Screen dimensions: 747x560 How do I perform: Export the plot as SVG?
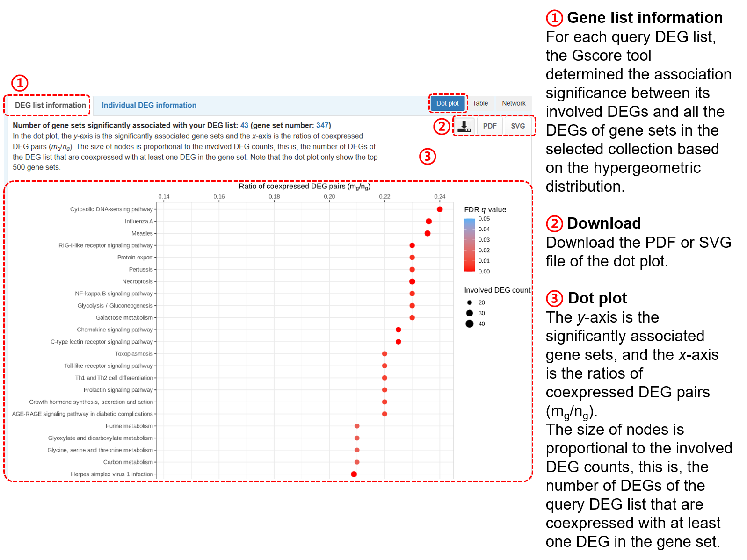[x=518, y=126]
